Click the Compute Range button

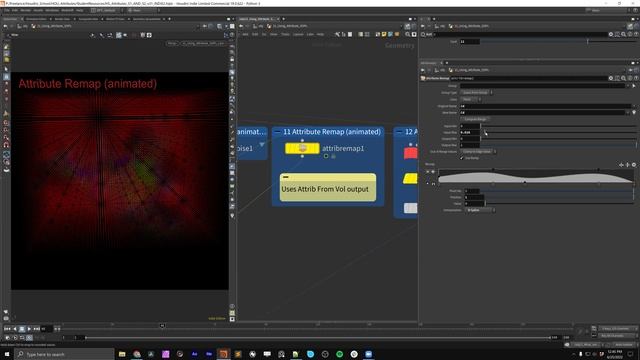[476, 119]
